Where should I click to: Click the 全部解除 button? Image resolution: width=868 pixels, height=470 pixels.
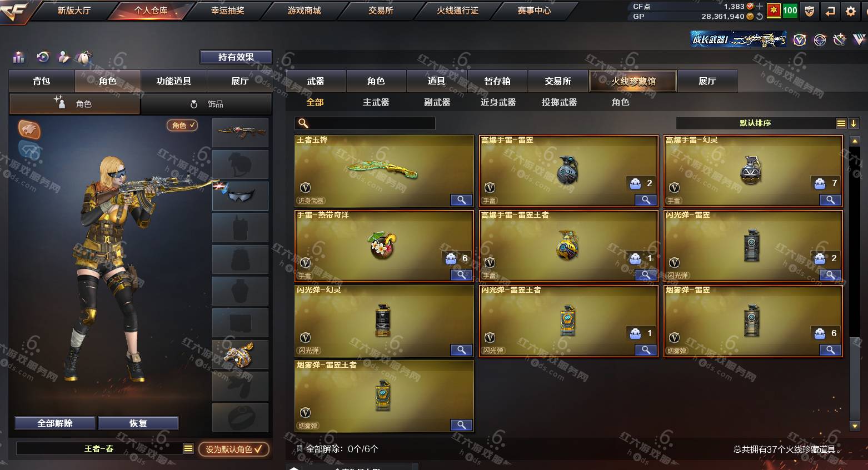(x=55, y=423)
